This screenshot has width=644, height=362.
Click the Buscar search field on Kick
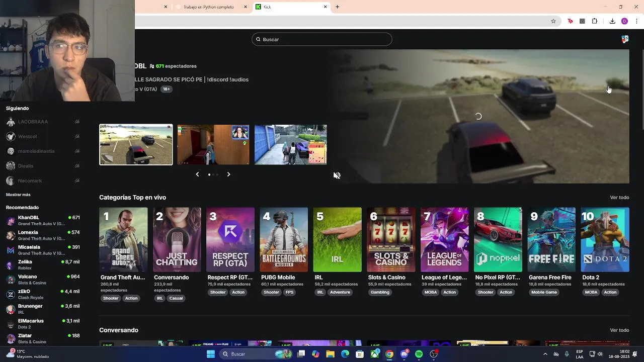click(x=322, y=39)
